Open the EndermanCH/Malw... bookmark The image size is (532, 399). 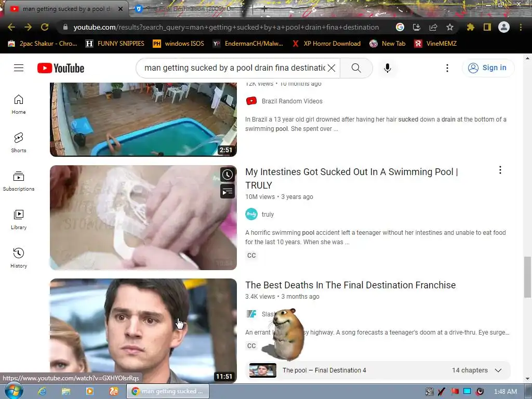pyautogui.click(x=248, y=44)
